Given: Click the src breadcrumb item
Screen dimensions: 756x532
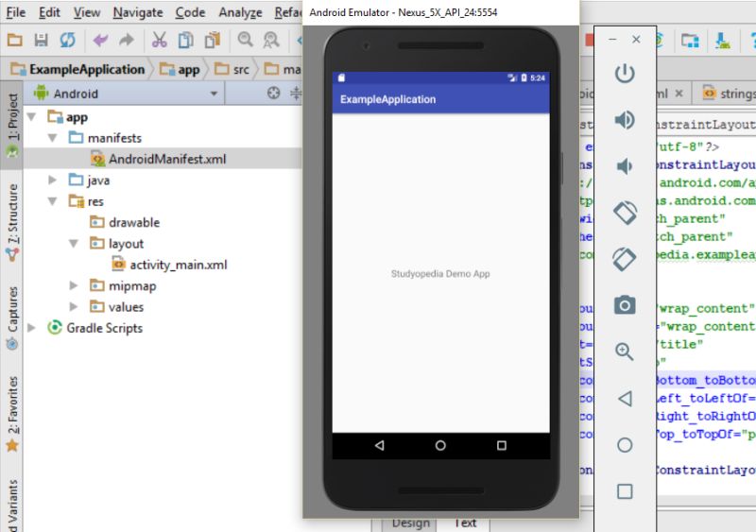Looking at the screenshot, I should [x=232, y=70].
